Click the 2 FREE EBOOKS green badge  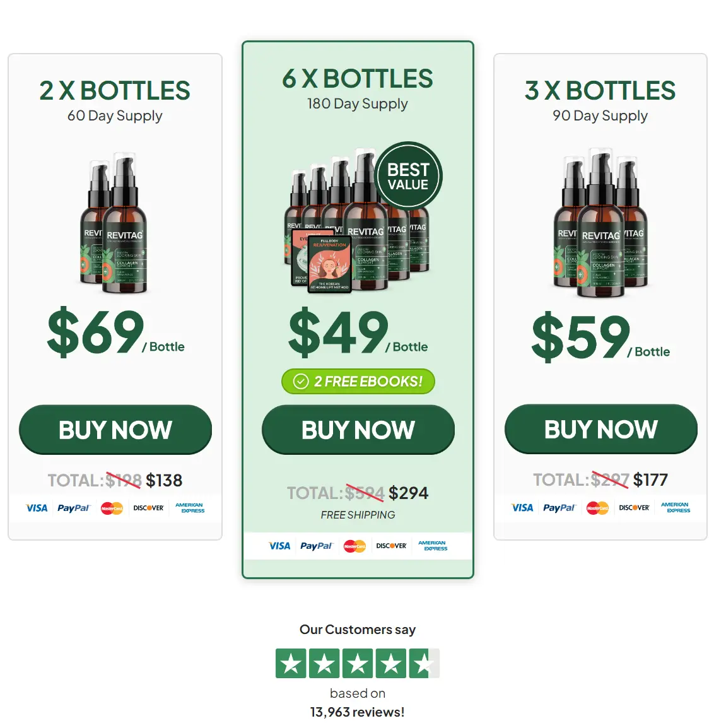click(x=358, y=381)
